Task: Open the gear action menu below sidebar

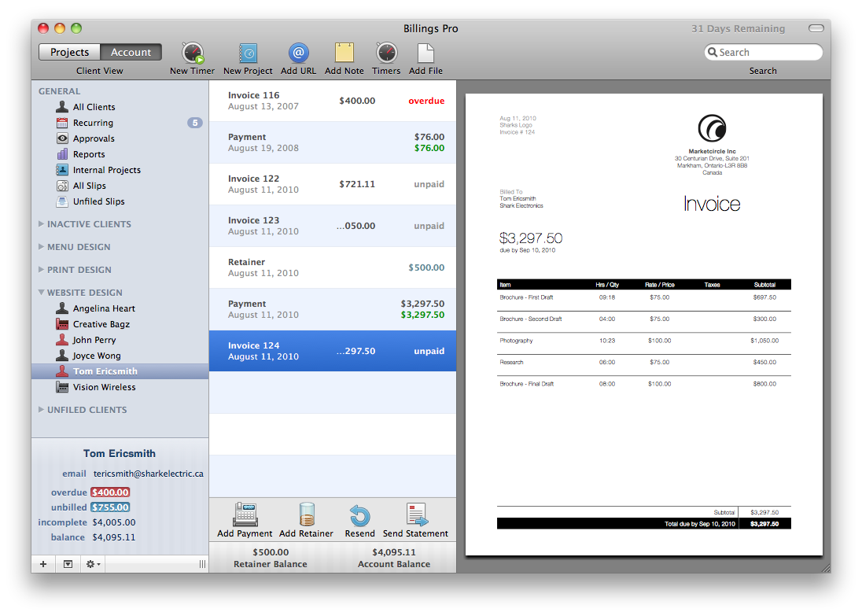Action: point(92,564)
